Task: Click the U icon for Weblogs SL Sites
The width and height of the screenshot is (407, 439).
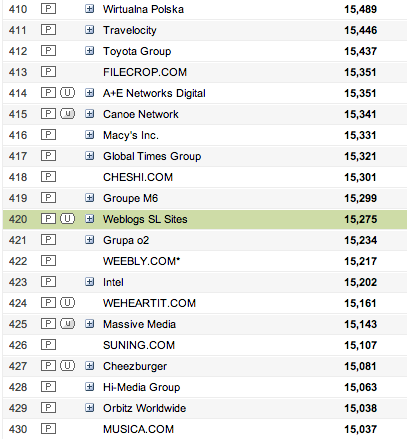Action: (67, 219)
